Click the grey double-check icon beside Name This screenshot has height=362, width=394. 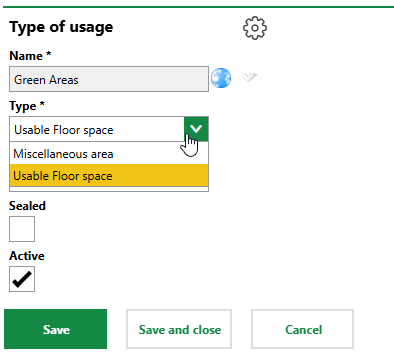coord(249,77)
